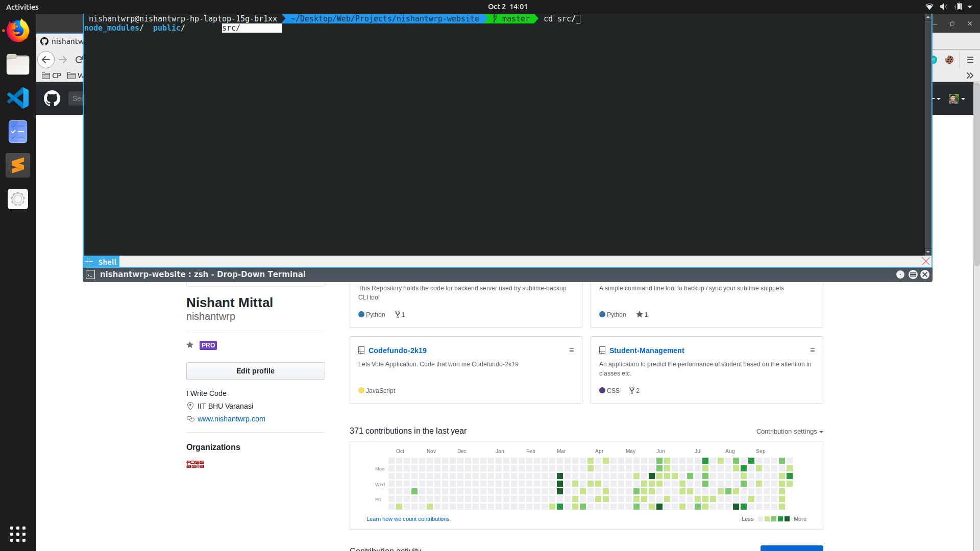Open Firefox hamburger menu
The height and width of the screenshot is (551, 980).
(x=970, y=60)
